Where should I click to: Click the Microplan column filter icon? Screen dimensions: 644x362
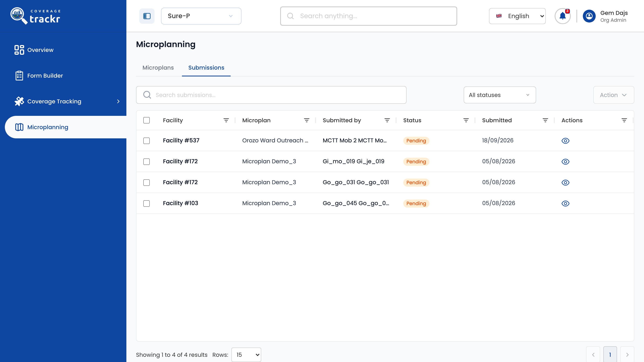click(307, 120)
